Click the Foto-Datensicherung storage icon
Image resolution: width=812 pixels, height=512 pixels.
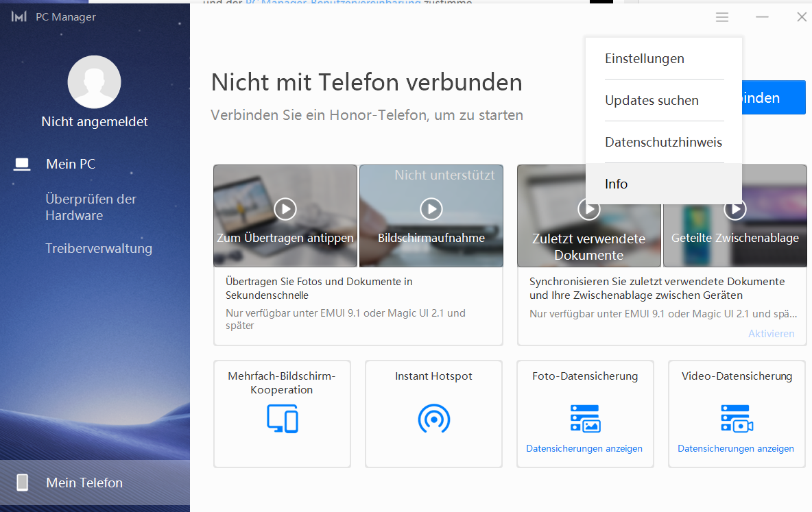585,418
